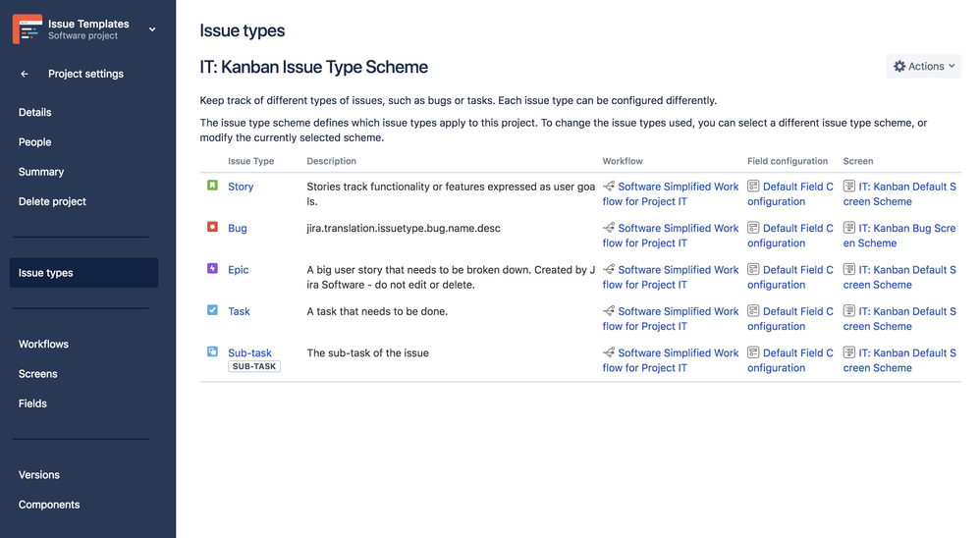This screenshot has width=980, height=538.
Task: Open the Details settings page
Action: tap(35, 113)
